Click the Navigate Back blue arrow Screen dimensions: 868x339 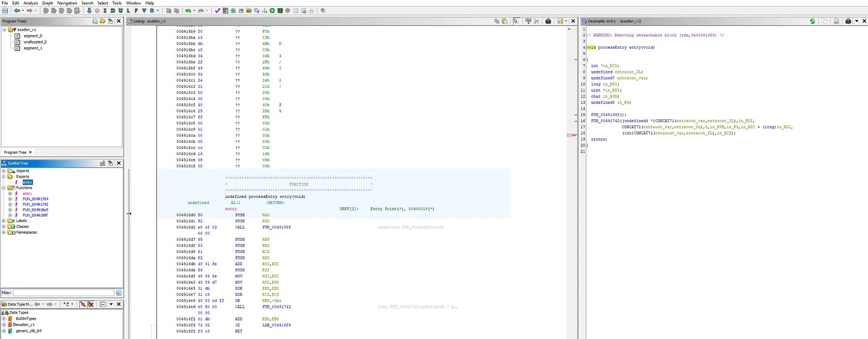pos(16,11)
